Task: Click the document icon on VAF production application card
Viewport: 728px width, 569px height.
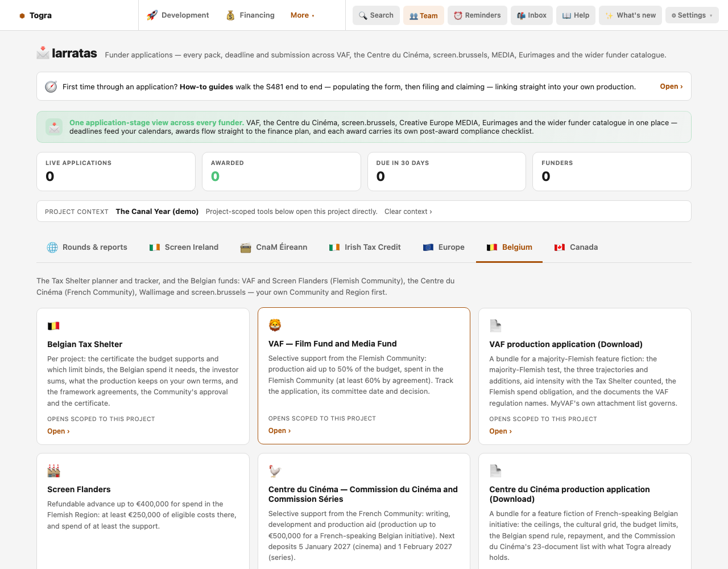Action: click(x=495, y=326)
